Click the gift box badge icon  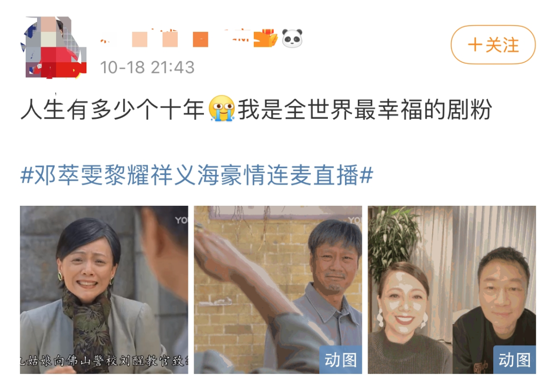pos(265,38)
